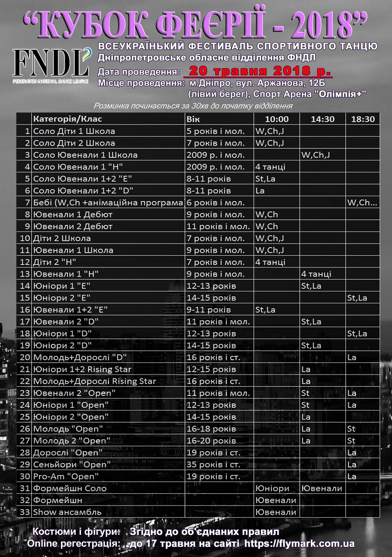Click row 2 "Соло Діти 2 Школа"
Image resolution: width=392 pixels, height=557 pixels.
tap(198, 143)
